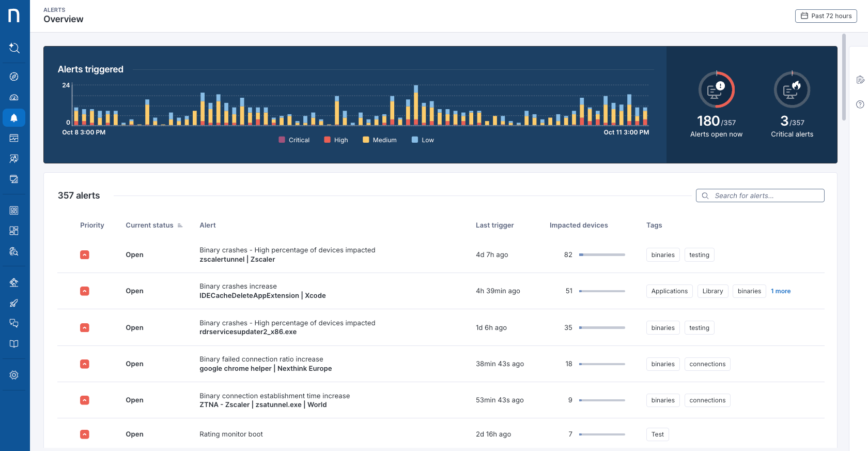Viewport: 868px width, 451px height.
Task: Open the settings gear in sidebar
Action: pos(14,375)
